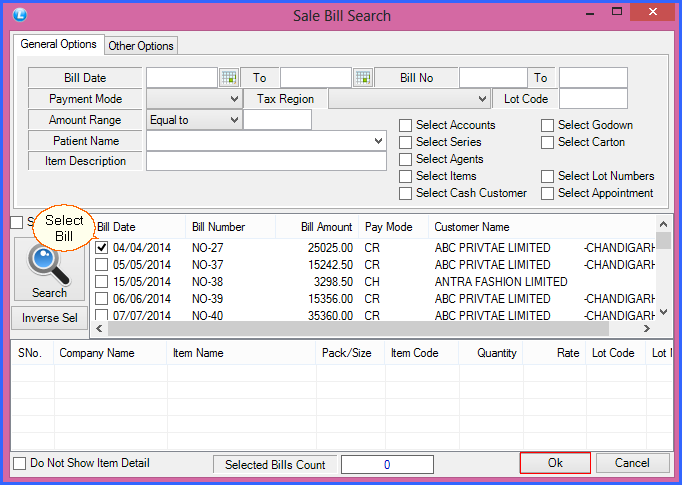Image resolution: width=682 pixels, height=485 pixels.
Task: Expand the Amount Range Equal to dropdown
Action: point(194,120)
